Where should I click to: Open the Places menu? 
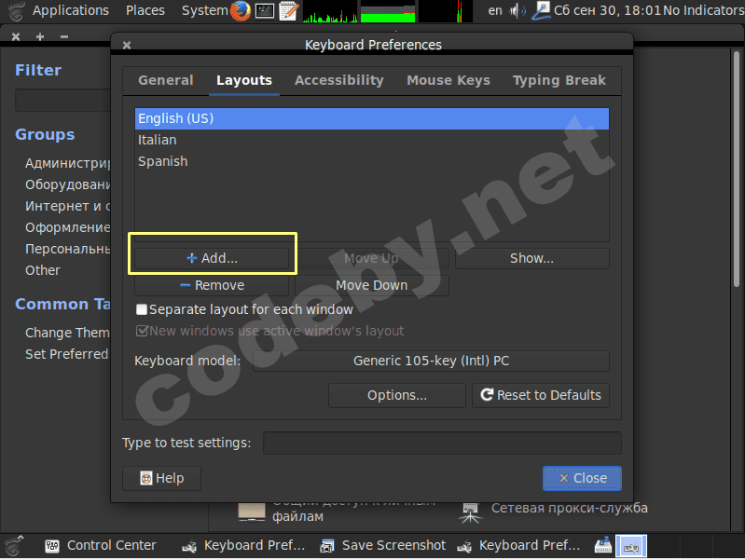point(145,10)
